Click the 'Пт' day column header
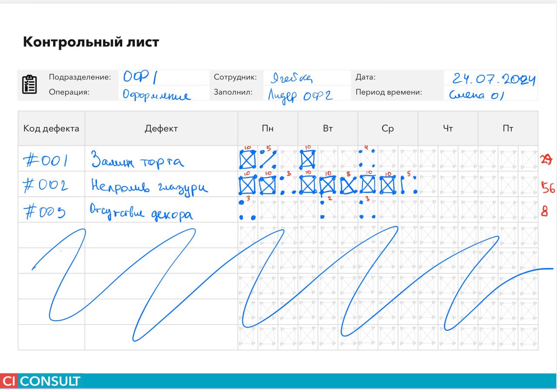The width and height of the screenshot is (557, 392). [508, 128]
